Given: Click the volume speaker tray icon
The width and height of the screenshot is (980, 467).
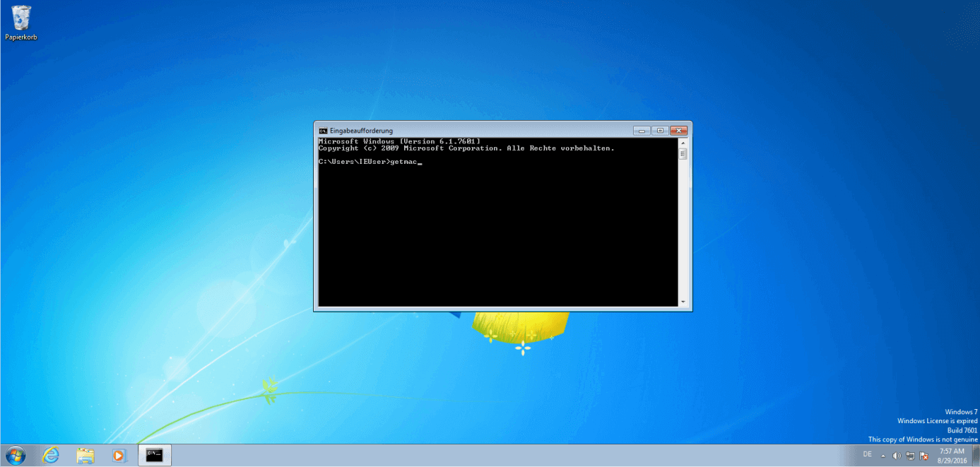Looking at the screenshot, I should pyautogui.click(x=897, y=456).
